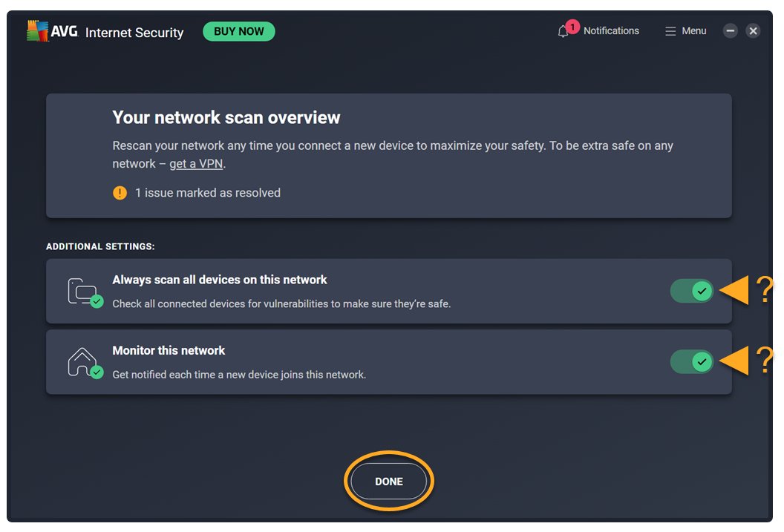Click "1 issue marked as resolved" text
784x532 pixels.
coord(208,193)
